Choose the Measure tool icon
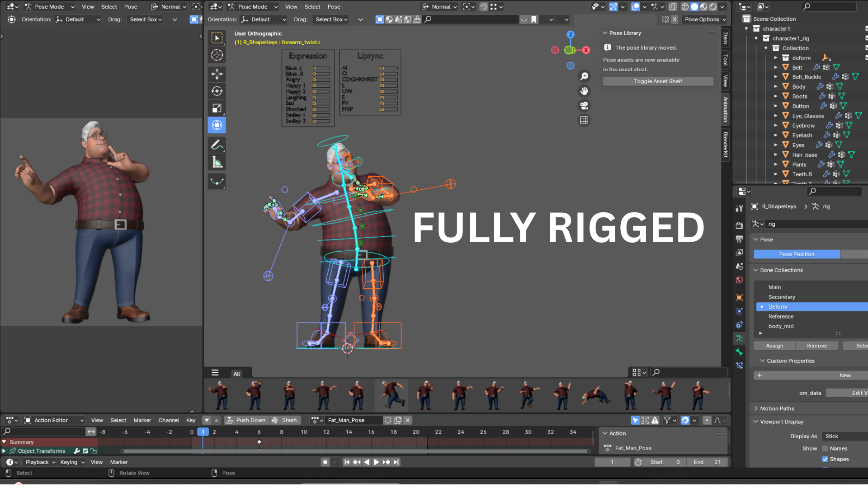 (x=217, y=162)
